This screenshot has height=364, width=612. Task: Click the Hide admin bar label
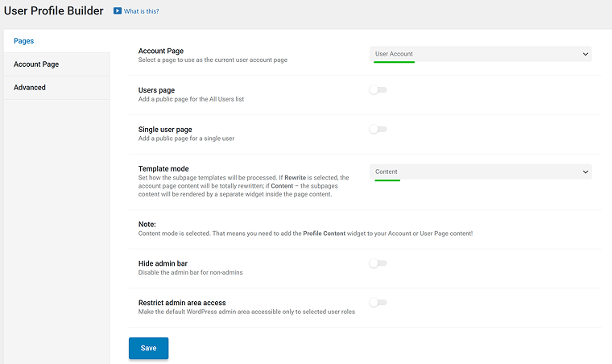pos(163,263)
